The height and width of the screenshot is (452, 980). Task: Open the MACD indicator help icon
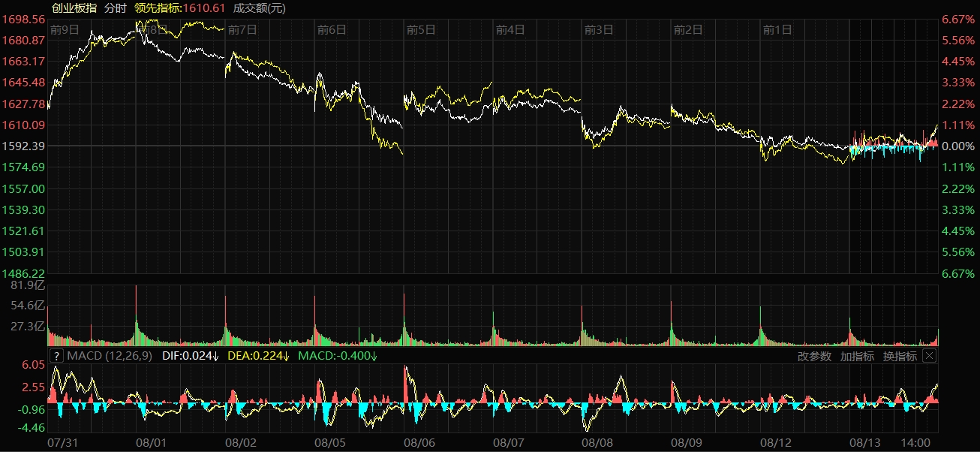[x=56, y=356]
